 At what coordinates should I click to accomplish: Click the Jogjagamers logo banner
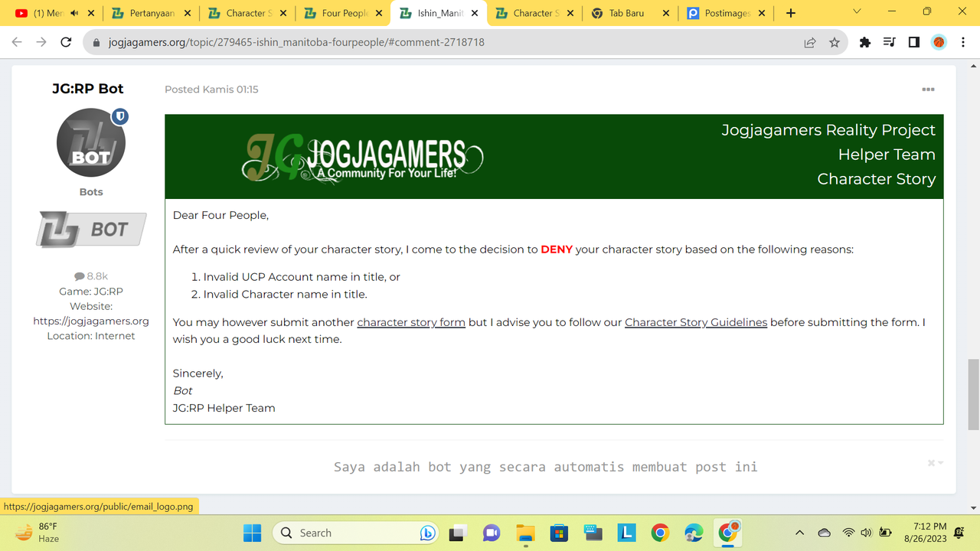pyautogui.click(x=364, y=158)
